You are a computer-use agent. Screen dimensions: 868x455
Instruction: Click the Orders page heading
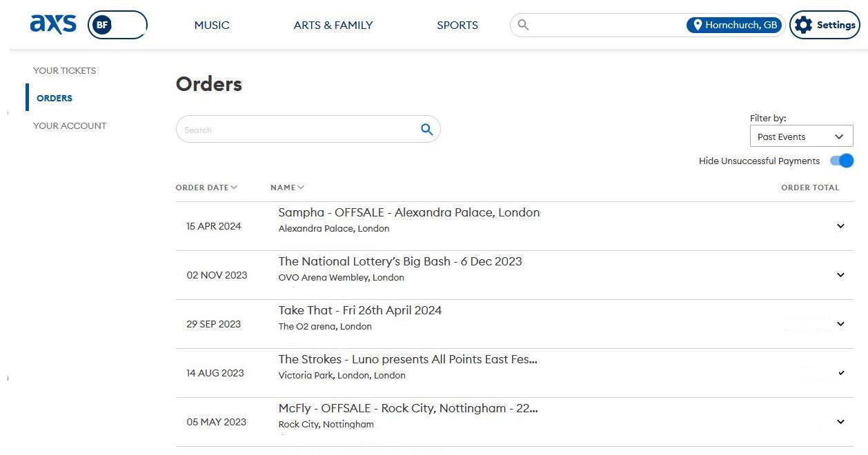tap(209, 84)
